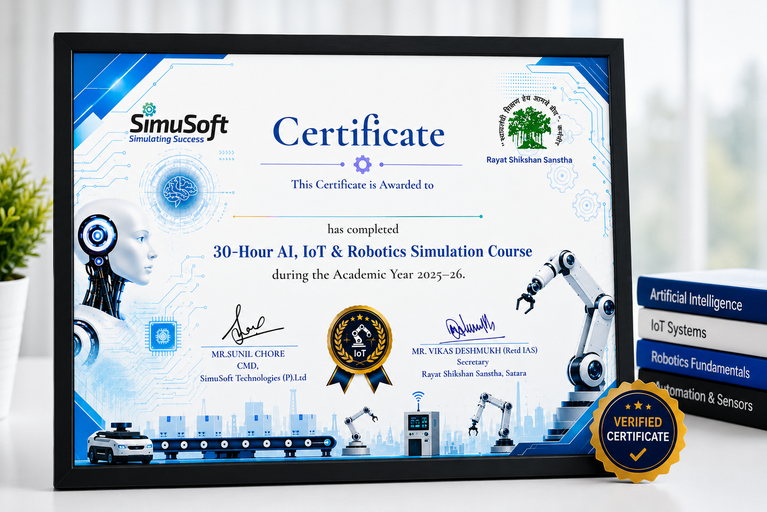
Task: Click the name "MR.SUNIL CHORE"
Action: [248, 354]
